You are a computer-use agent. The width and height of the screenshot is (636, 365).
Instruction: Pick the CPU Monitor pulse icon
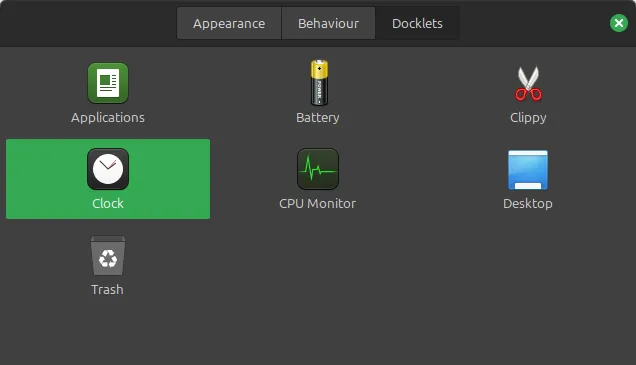[x=318, y=169]
